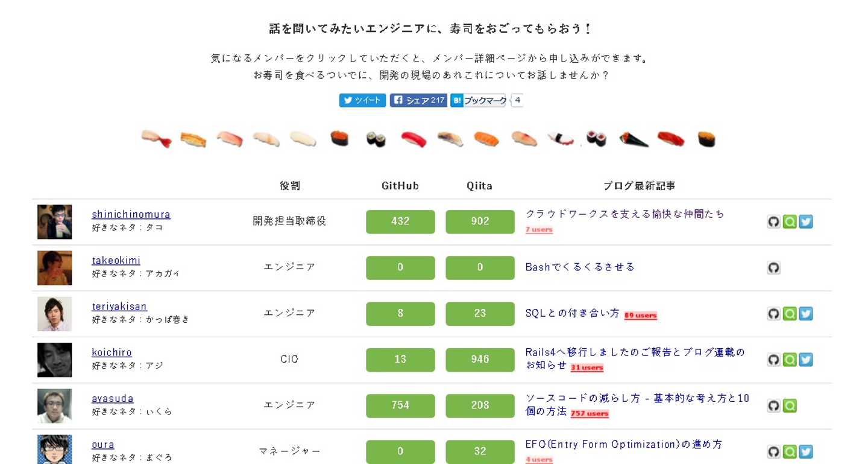Click koichiro's Twitter icon
The image size is (868, 464).
pos(806,360)
